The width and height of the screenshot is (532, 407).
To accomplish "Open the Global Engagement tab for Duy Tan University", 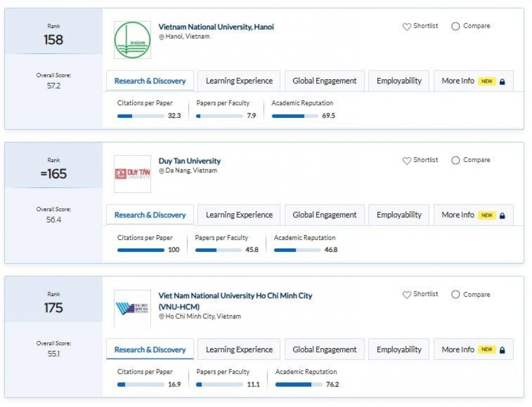I will coord(324,214).
